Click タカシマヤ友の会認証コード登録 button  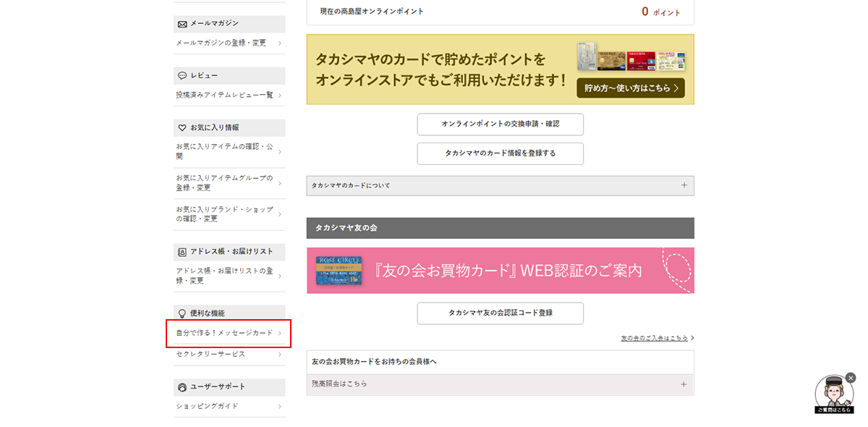(501, 313)
